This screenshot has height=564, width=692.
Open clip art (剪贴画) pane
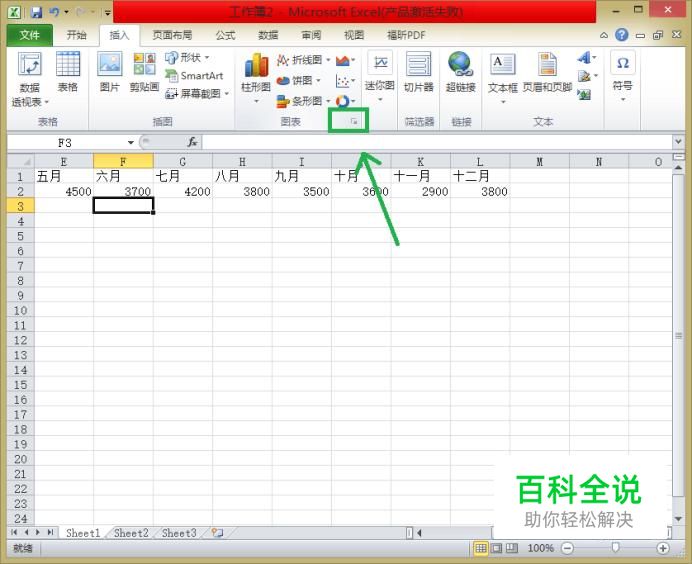[144, 72]
